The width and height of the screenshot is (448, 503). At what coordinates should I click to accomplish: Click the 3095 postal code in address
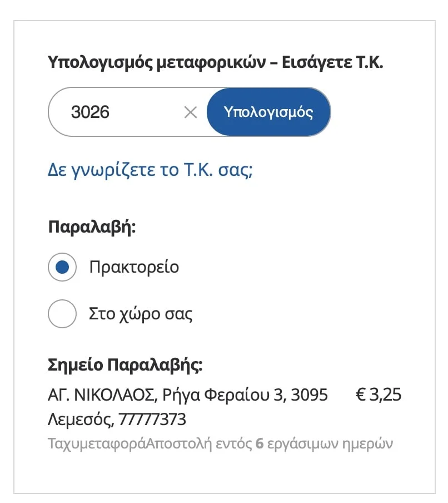[310, 396]
